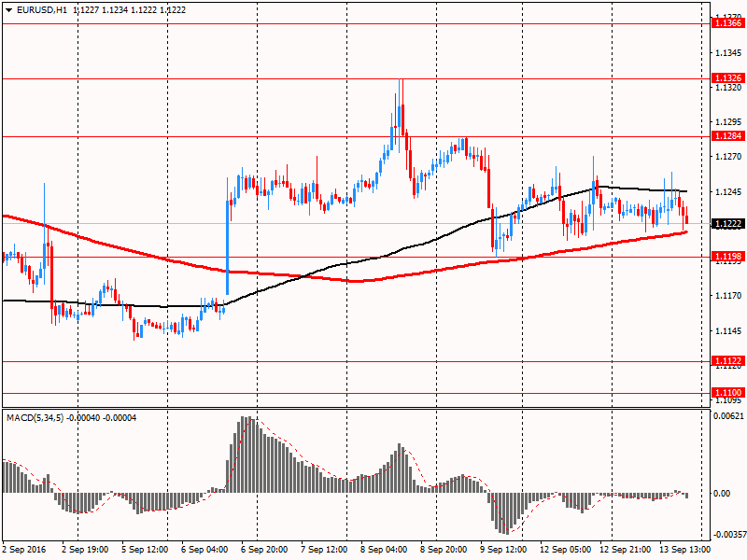Select the 1.1270 price scale label
Image resolution: width=747 pixels, height=560 pixels.
click(728, 157)
